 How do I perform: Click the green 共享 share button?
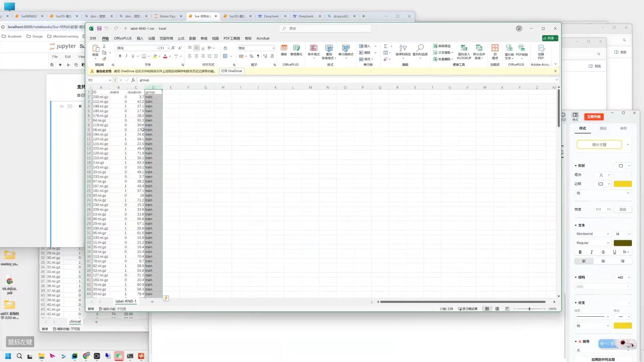coord(550,38)
